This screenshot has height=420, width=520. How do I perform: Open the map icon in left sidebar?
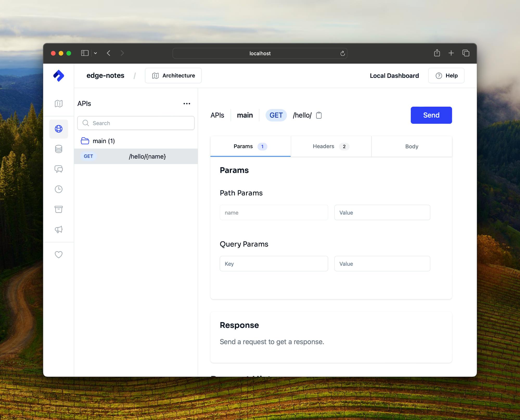click(59, 104)
